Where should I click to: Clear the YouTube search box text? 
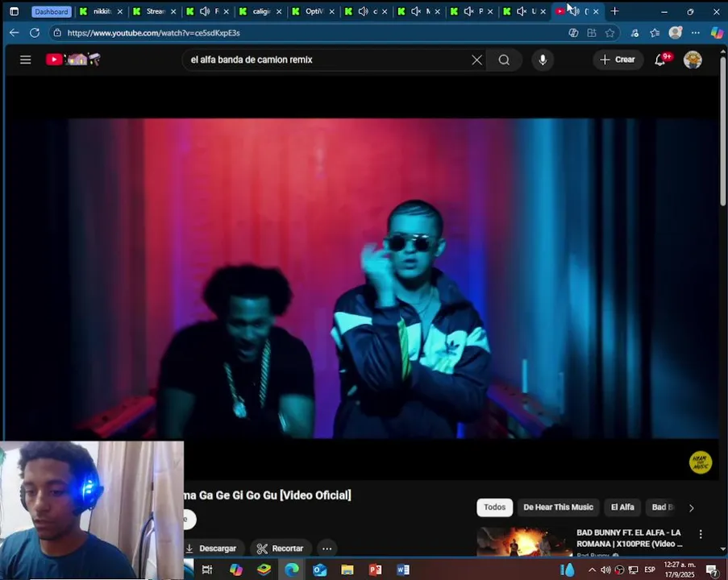click(476, 60)
